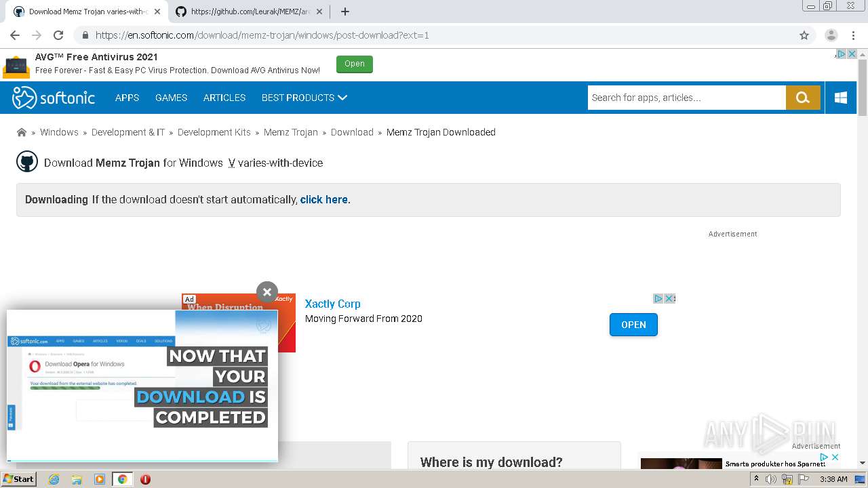Open the Chrome three-dot menu
This screenshot has width=868, height=488.
click(852, 35)
